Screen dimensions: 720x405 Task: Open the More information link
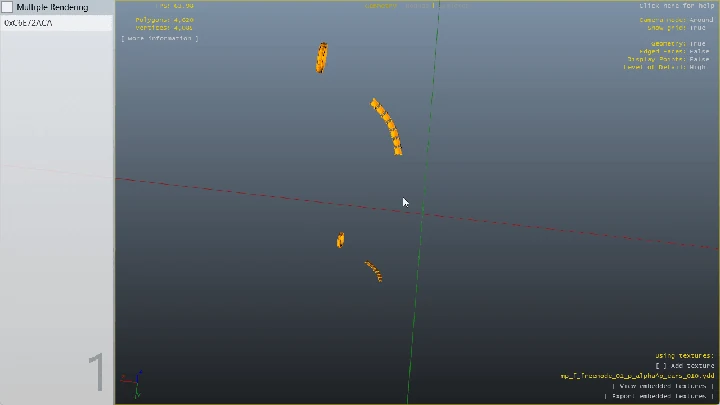[160, 39]
